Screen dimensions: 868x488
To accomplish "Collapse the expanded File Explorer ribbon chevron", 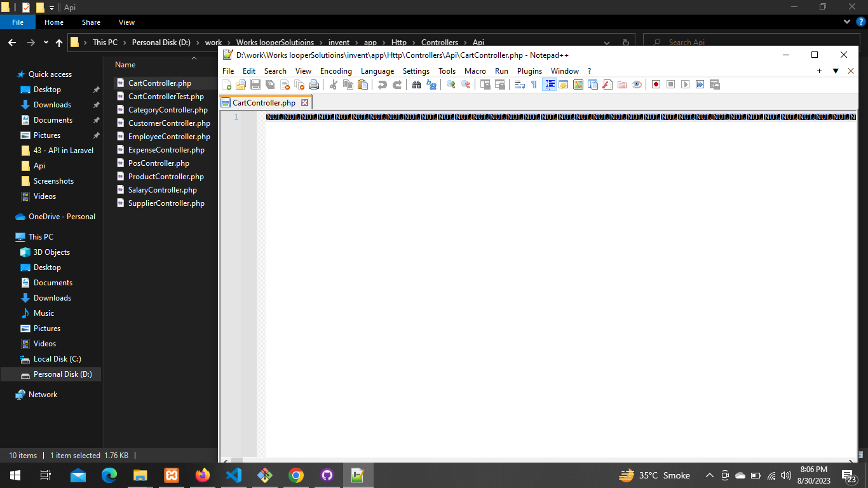I will pyautogui.click(x=847, y=21).
